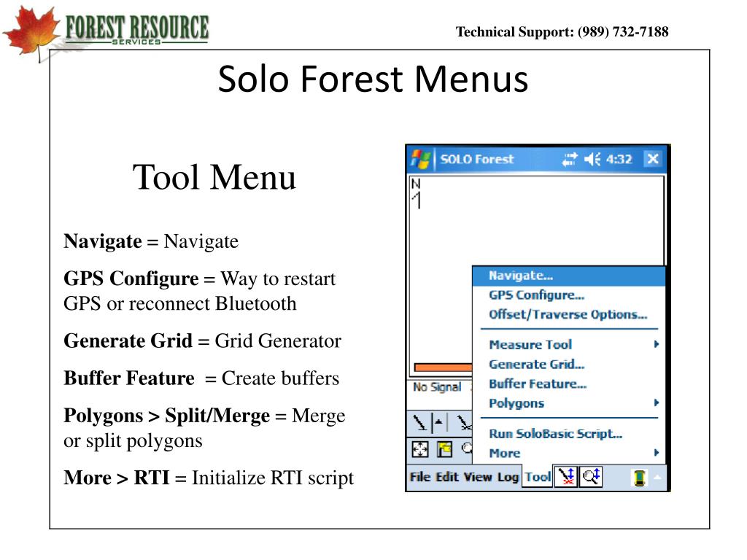Click the yellow handheld device icon

[x=639, y=478]
